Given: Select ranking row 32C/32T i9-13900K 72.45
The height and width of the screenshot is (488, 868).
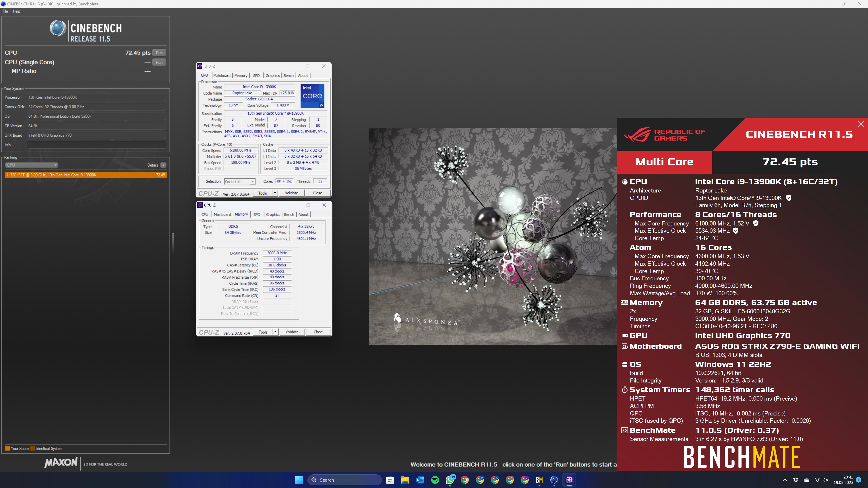Looking at the screenshot, I should click(86, 175).
